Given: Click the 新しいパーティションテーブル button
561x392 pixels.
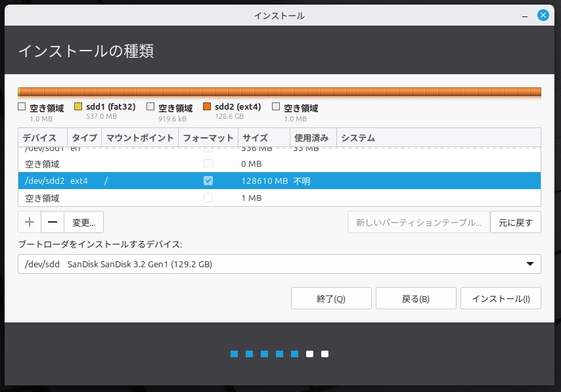Looking at the screenshot, I should pyautogui.click(x=418, y=223).
